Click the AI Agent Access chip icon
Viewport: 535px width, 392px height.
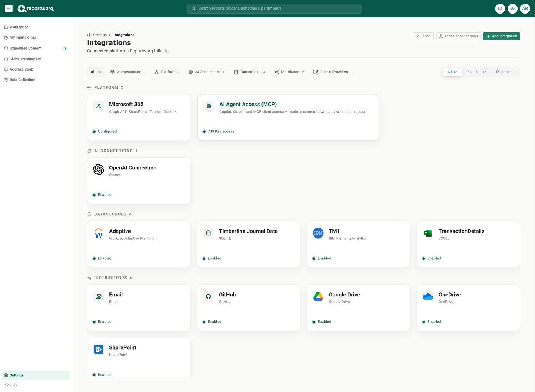click(209, 106)
